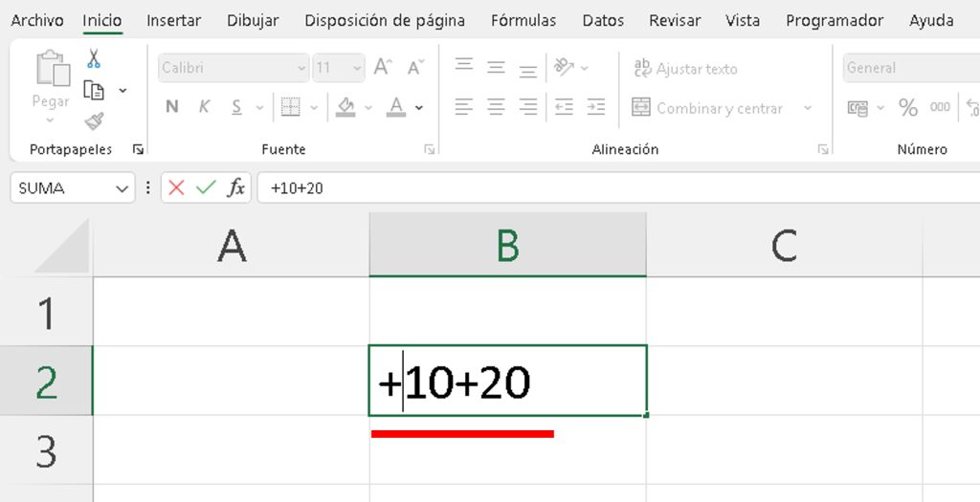Cancel the formula entry with the red X

[x=176, y=187]
